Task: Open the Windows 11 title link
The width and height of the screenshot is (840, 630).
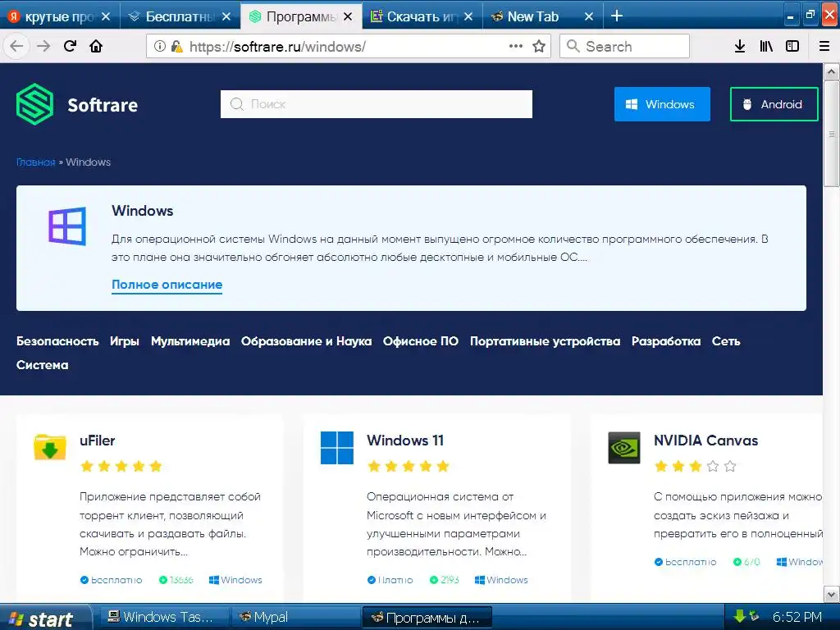Action: click(405, 441)
